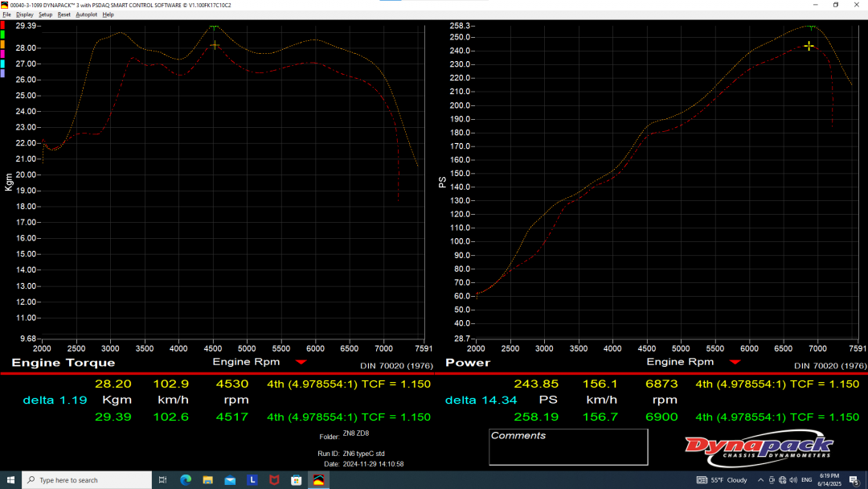The width and height of the screenshot is (868, 489).
Task: Open the volume control tray icon
Action: [x=793, y=479]
